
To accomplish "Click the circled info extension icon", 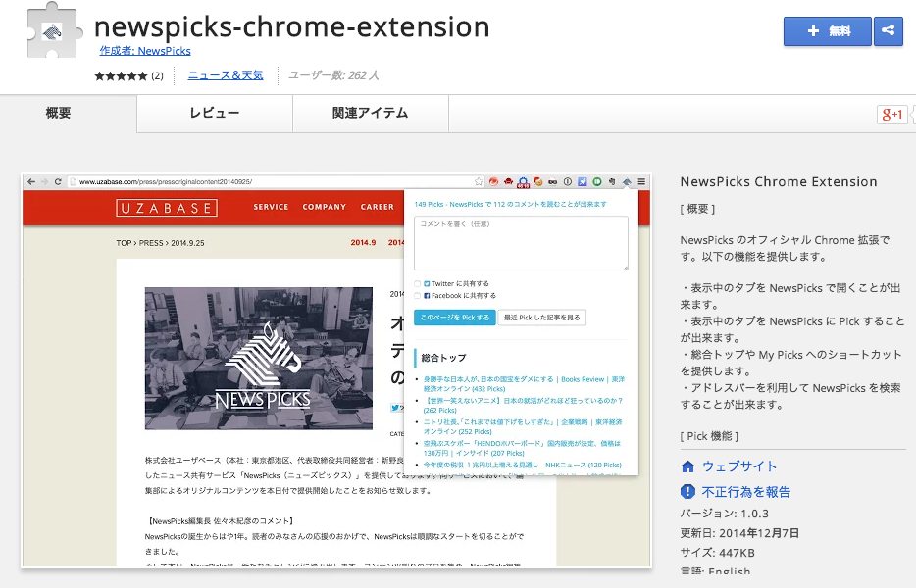I will (567, 181).
